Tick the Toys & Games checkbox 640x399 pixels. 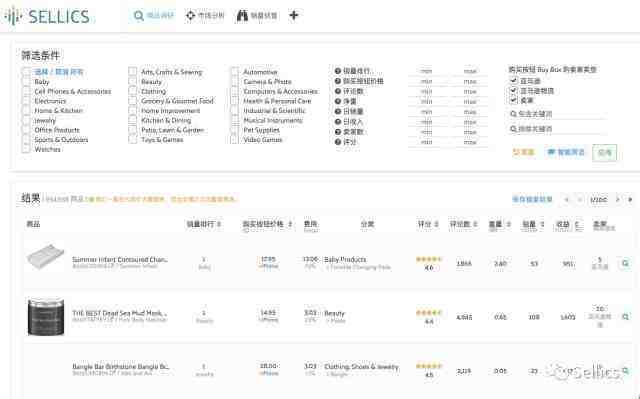tap(132, 140)
